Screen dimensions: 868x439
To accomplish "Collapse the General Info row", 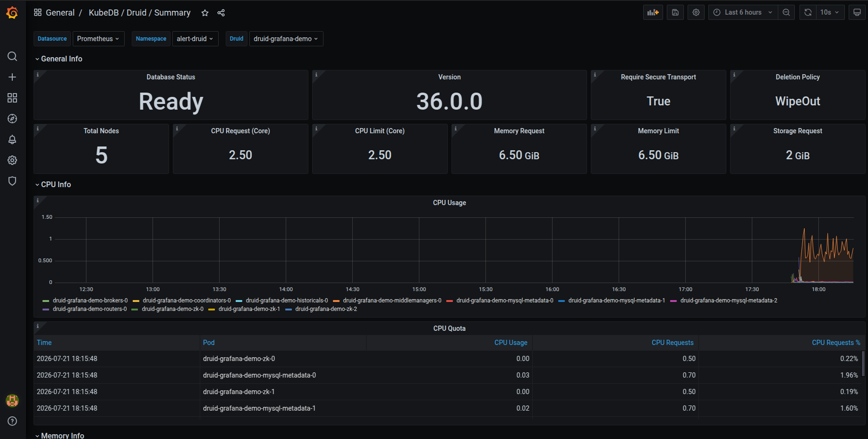I will [x=59, y=59].
